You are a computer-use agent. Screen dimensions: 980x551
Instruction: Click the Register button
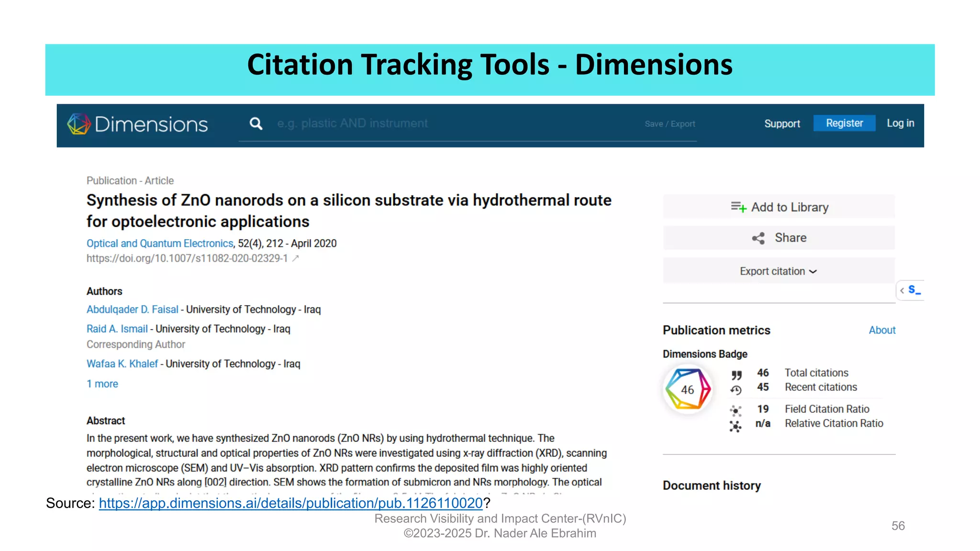(x=844, y=123)
